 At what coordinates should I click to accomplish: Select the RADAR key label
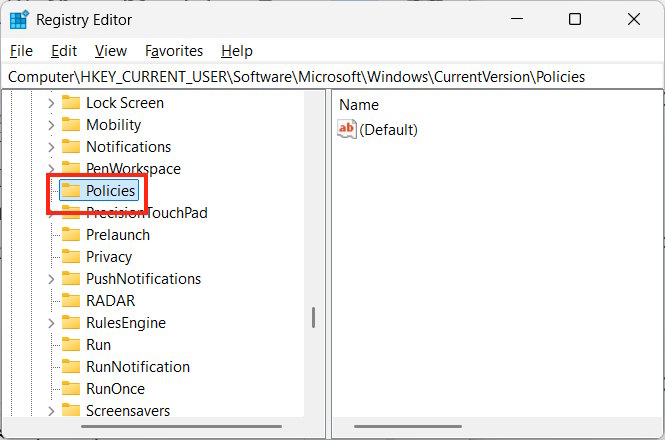pos(110,301)
